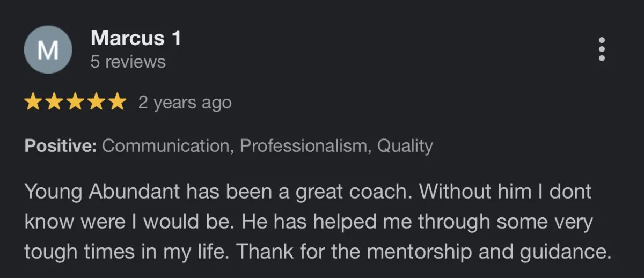Click the gray M profile avatar

(48, 49)
